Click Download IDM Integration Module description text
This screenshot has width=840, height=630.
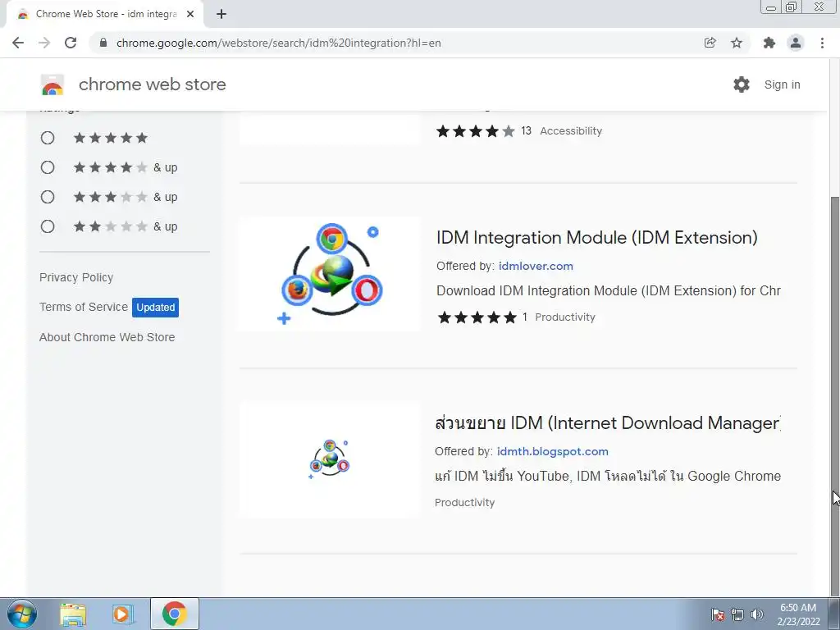click(x=609, y=291)
